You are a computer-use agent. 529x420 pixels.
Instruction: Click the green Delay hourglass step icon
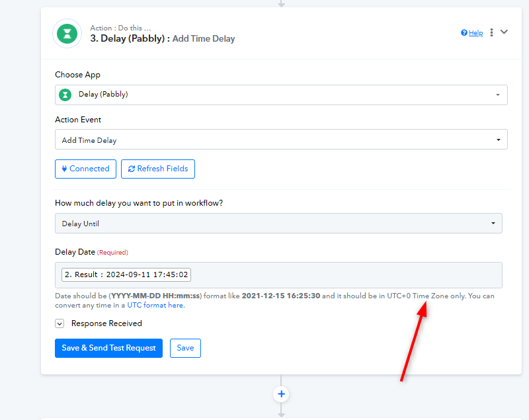(x=67, y=34)
